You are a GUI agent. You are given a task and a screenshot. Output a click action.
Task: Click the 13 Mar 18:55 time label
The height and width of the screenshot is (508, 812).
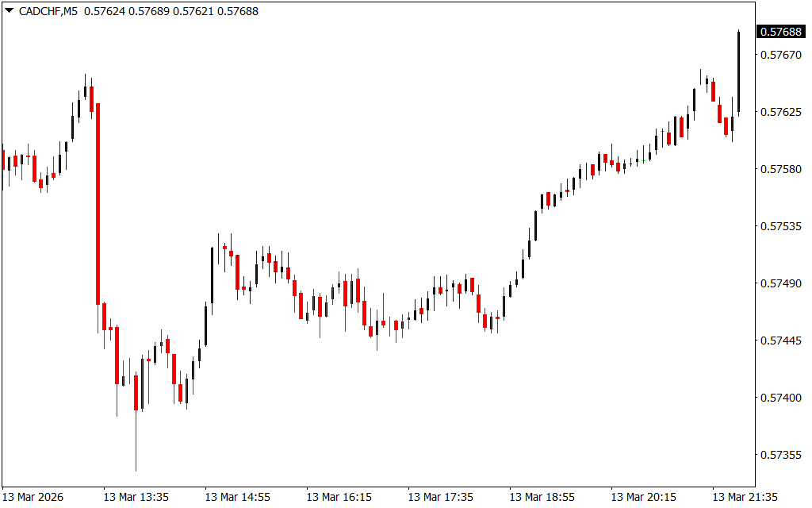pyautogui.click(x=542, y=497)
